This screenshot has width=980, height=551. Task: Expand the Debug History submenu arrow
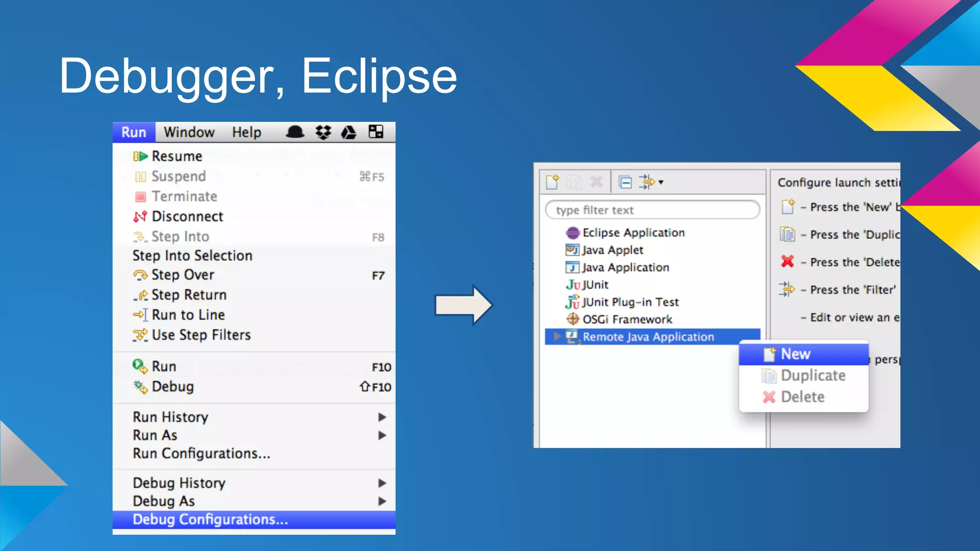(x=382, y=483)
